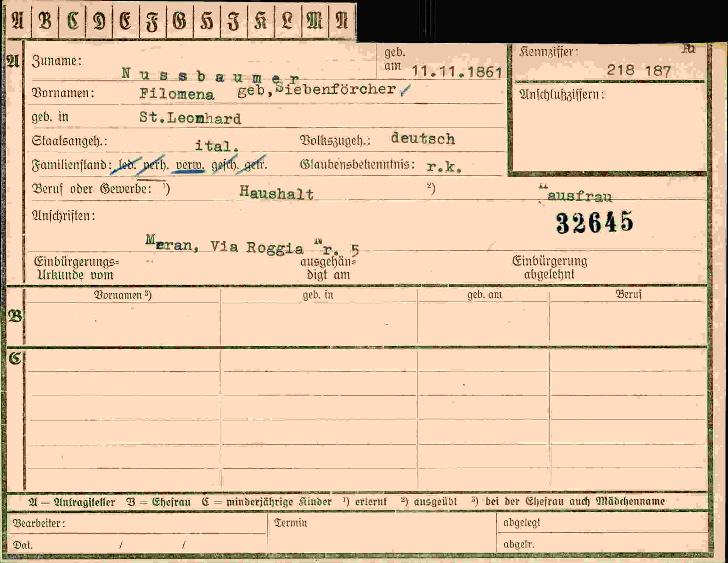Click the "Volkszugeh.:" label
This screenshot has height=563, width=728.
(335, 141)
